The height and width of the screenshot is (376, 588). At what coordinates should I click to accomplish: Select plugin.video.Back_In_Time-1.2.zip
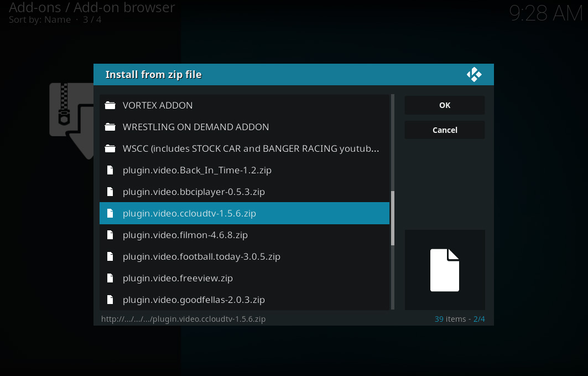click(x=244, y=171)
